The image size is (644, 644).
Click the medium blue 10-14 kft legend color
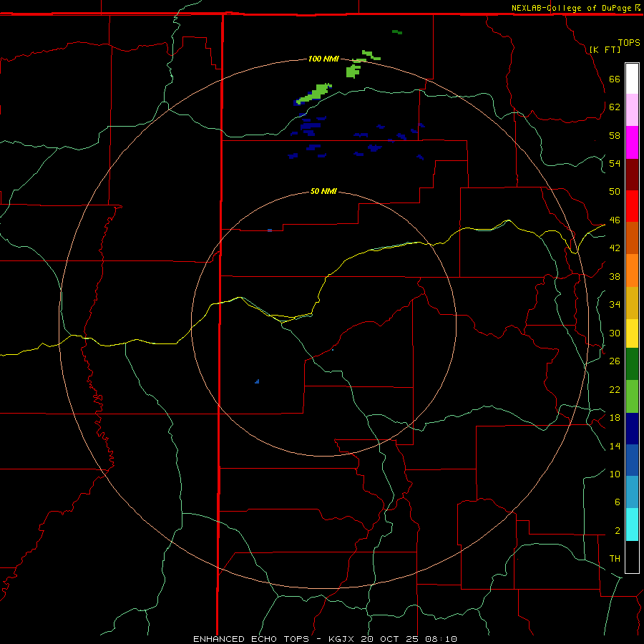(632, 460)
